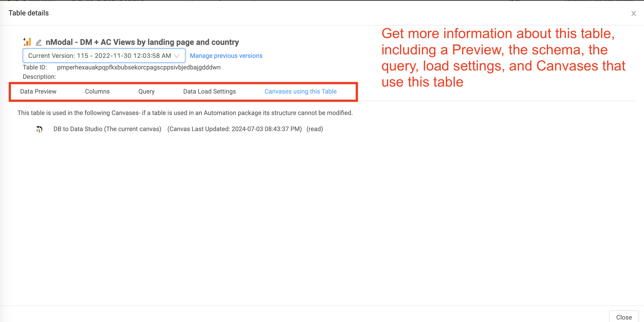Viewport: 644px width, 322px height.
Task: Click the table title nModal - DM + AC Views
Action: (142, 42)
